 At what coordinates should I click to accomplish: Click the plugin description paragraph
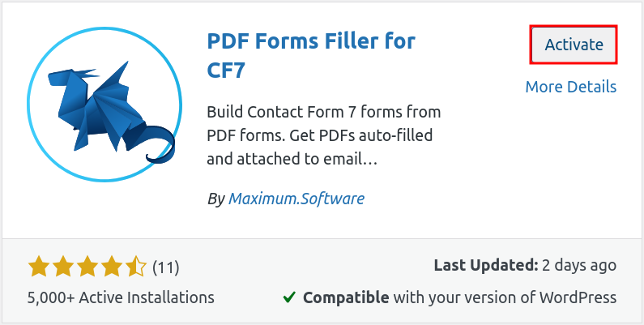(324, 135)
